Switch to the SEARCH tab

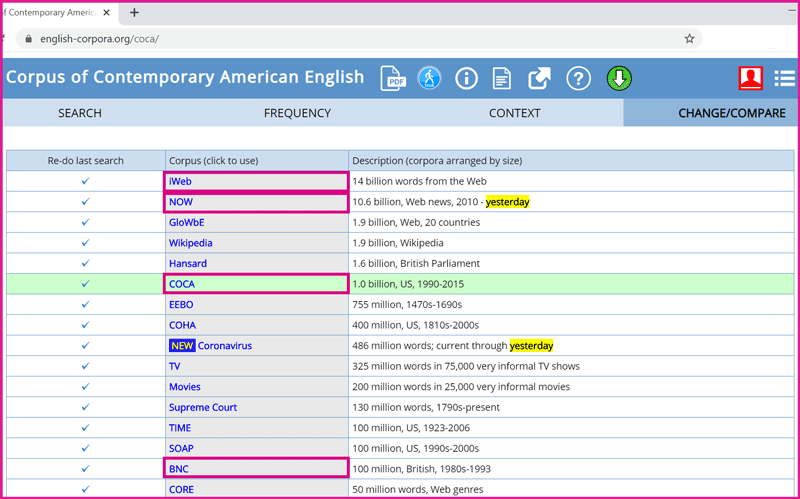coord(80,113)
